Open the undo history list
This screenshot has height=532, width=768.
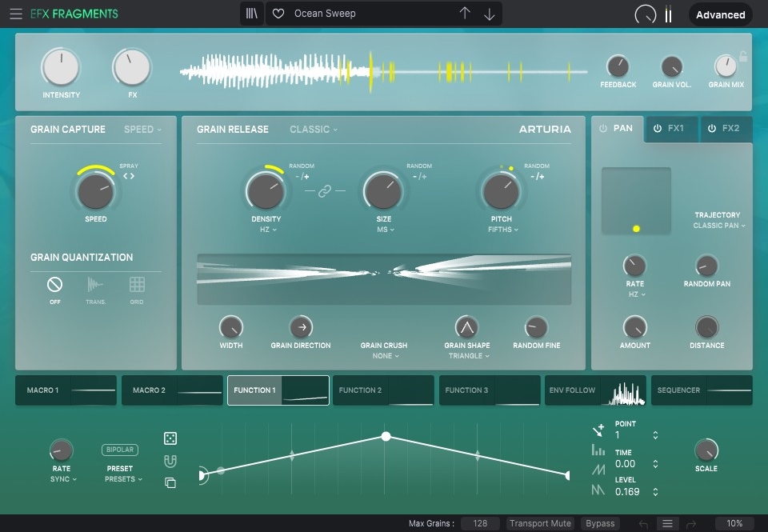(x=667, y=524)
